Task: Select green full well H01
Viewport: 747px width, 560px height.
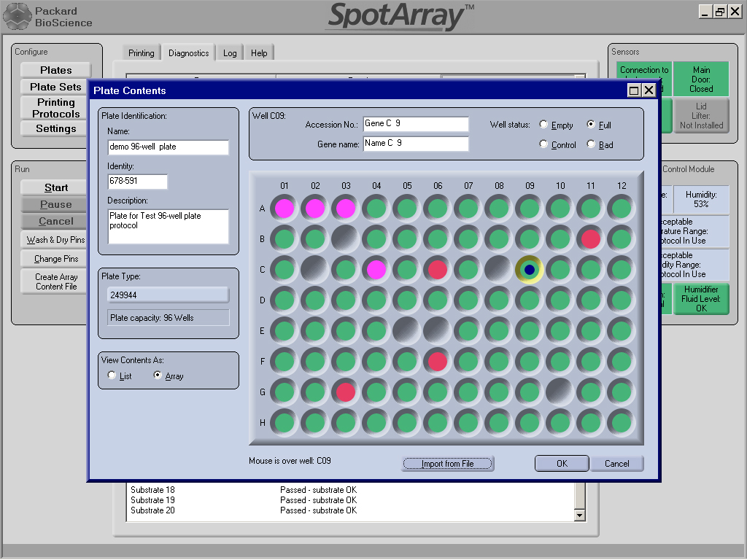Action: [x=285, y=422]
